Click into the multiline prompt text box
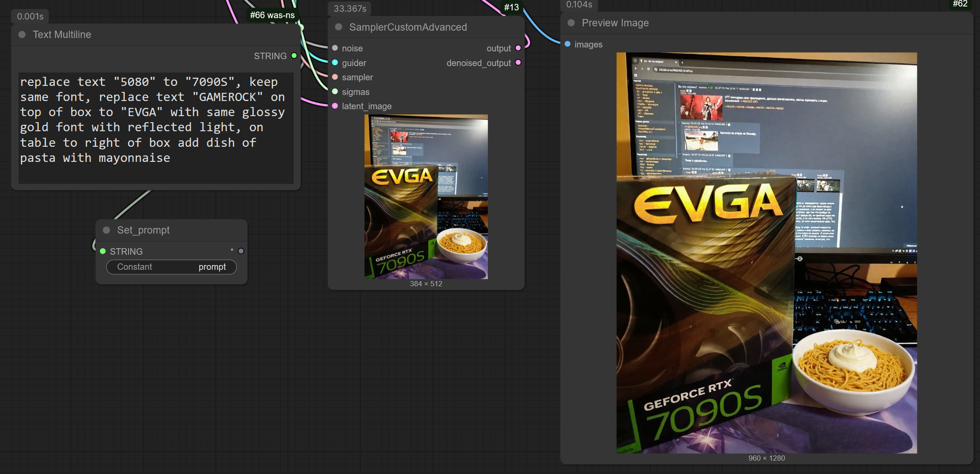This screenshot has height=474, width=980. click(x=156, y=128)
